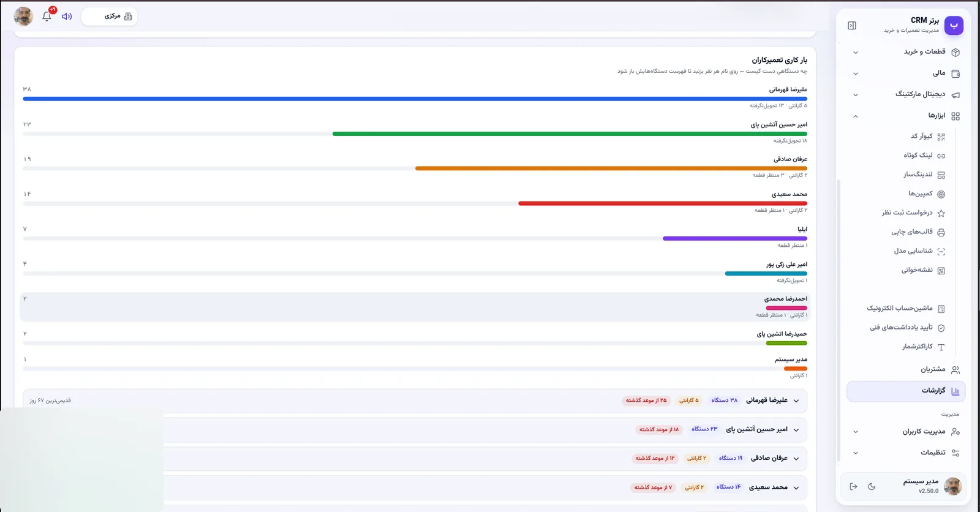Collapse the sidebar panel icon
This screenshot has height=512, width=980.
[x=852, y=26]
